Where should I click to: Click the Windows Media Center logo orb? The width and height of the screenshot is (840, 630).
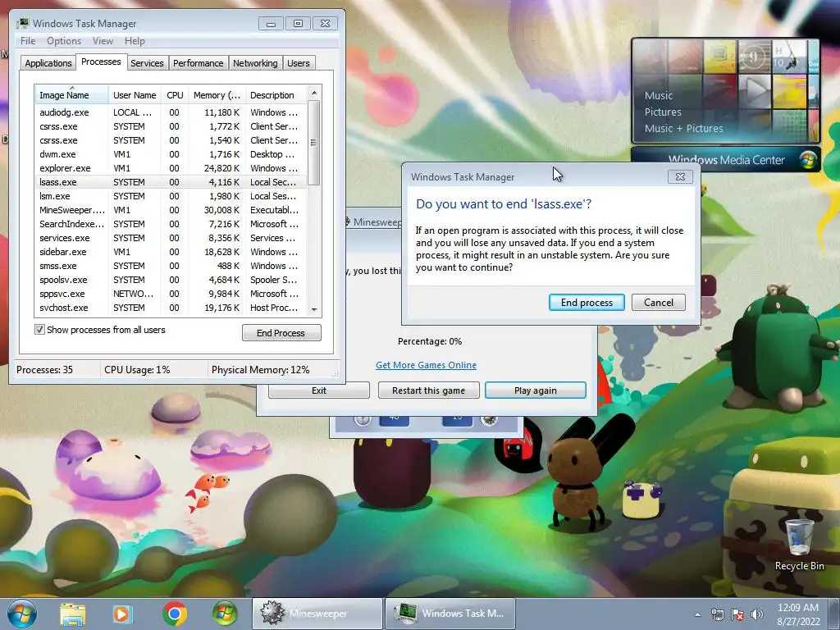807,160
